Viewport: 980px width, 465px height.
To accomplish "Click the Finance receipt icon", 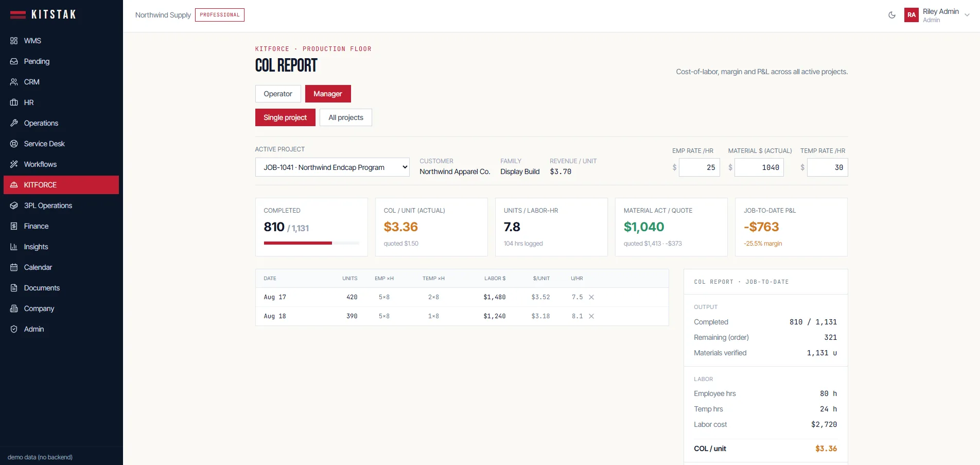I will click(x=14, y=226).
